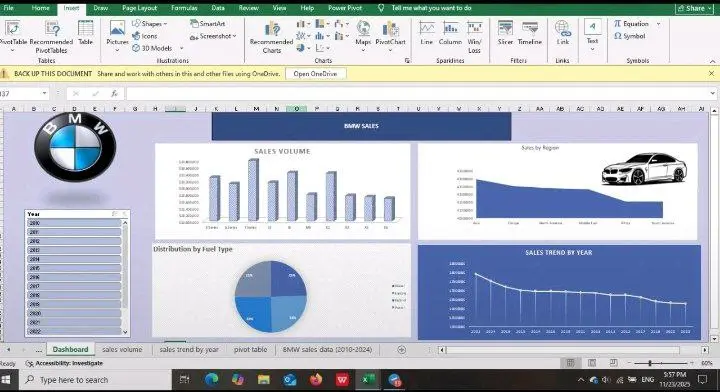This screenshot has width=720, height=392.
Task: Switch to the sales volume sheet
Action: (x=122, y=349)
